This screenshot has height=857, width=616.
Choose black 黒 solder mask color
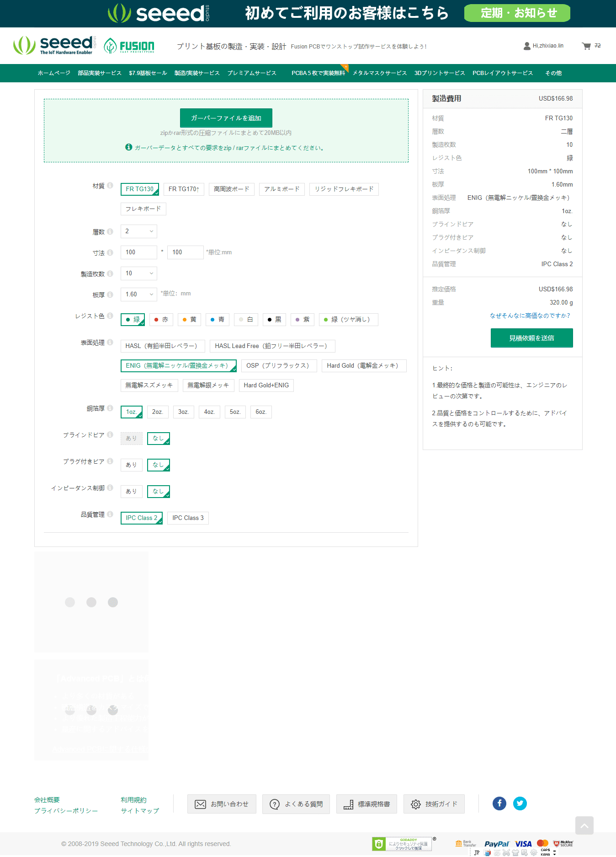pos(275,320)
